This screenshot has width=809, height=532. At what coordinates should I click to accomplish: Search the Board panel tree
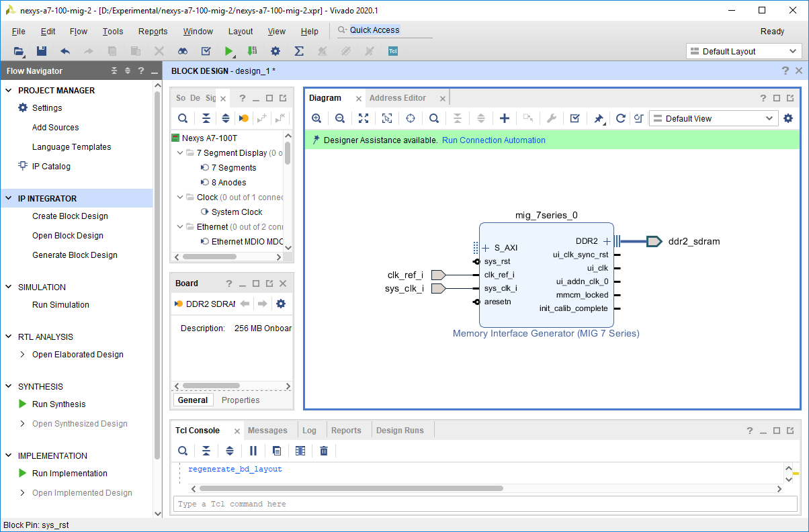pyautogui.click(x=183, y=118)
